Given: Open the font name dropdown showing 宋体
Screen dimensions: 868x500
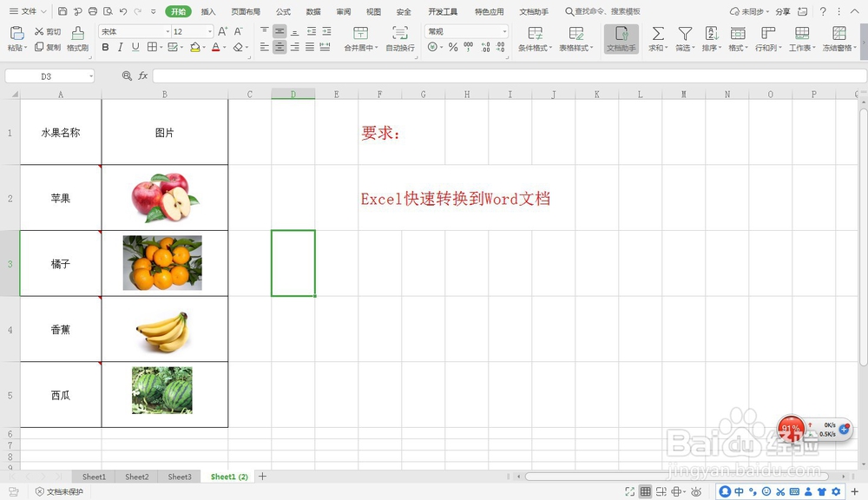Looking at the screenshot, I should tap(128, 31).
